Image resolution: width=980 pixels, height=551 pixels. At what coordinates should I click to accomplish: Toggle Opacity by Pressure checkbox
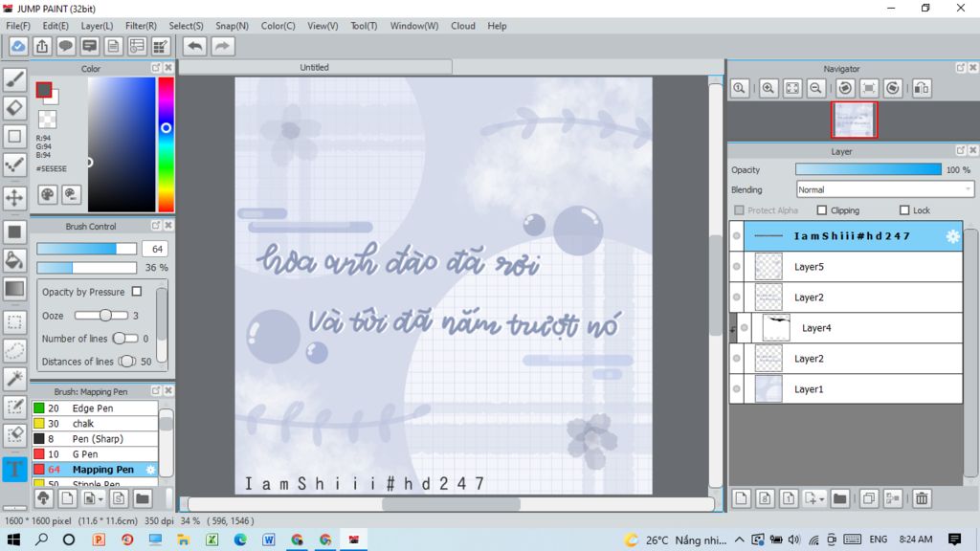[137, 292]
